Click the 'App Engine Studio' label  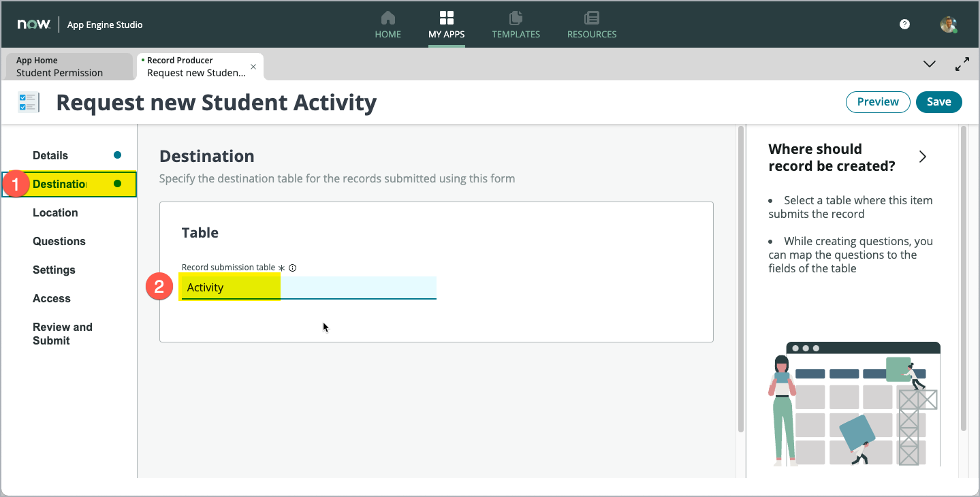point(105,25)
